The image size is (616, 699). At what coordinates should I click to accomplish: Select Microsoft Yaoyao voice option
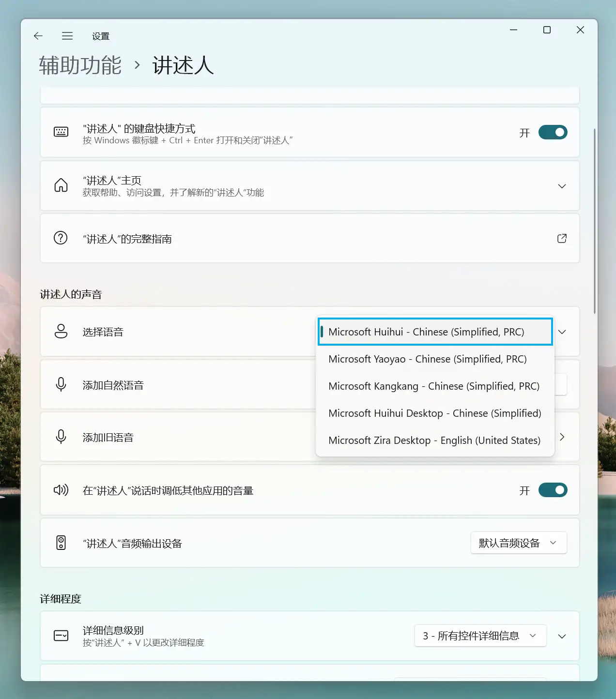pyautogui.click(x=435, y=359)
